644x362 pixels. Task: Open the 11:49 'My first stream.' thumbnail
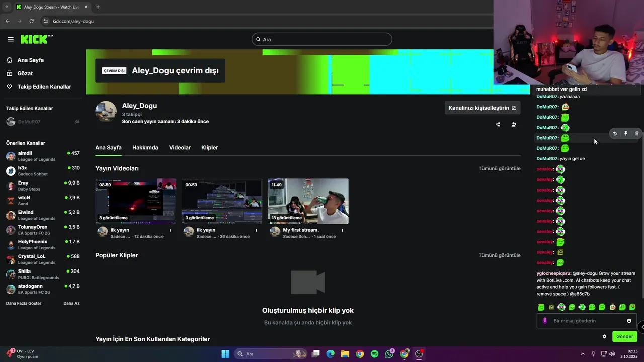(308, 201)
